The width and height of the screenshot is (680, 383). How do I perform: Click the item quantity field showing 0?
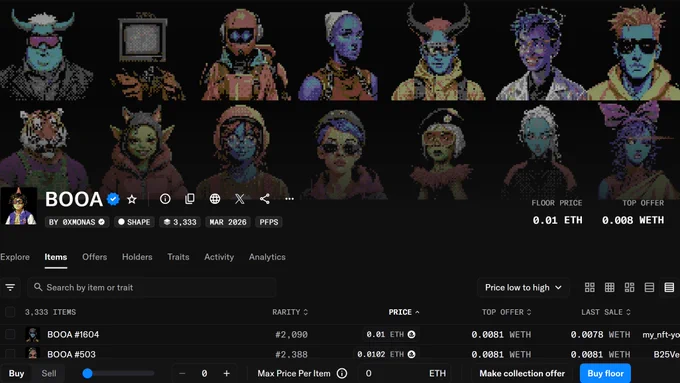click(204, 373)
